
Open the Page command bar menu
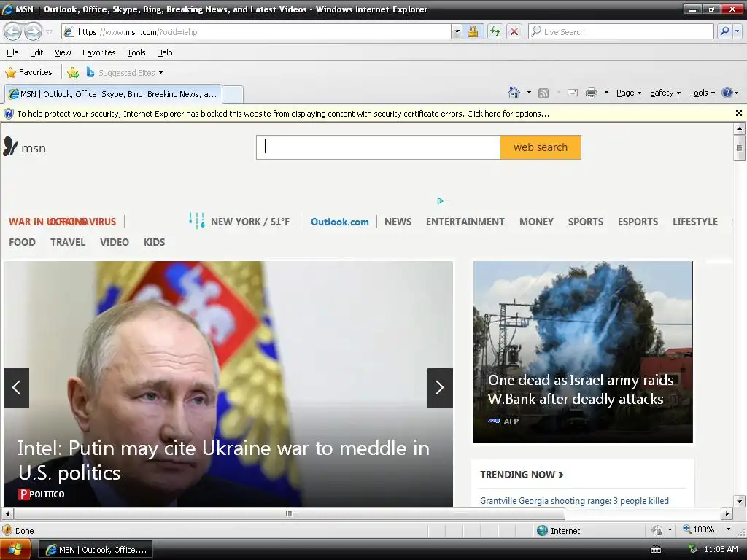pyautogui.click(x=628, y=93)
